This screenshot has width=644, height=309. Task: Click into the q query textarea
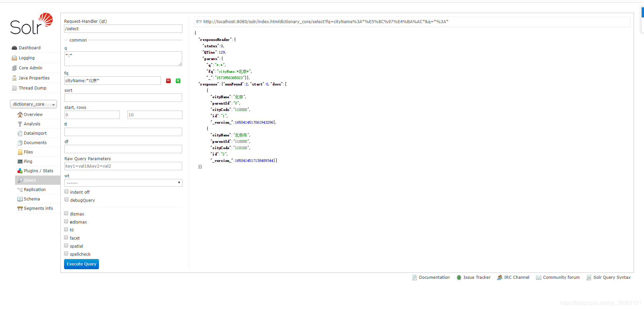click(123, 59)
